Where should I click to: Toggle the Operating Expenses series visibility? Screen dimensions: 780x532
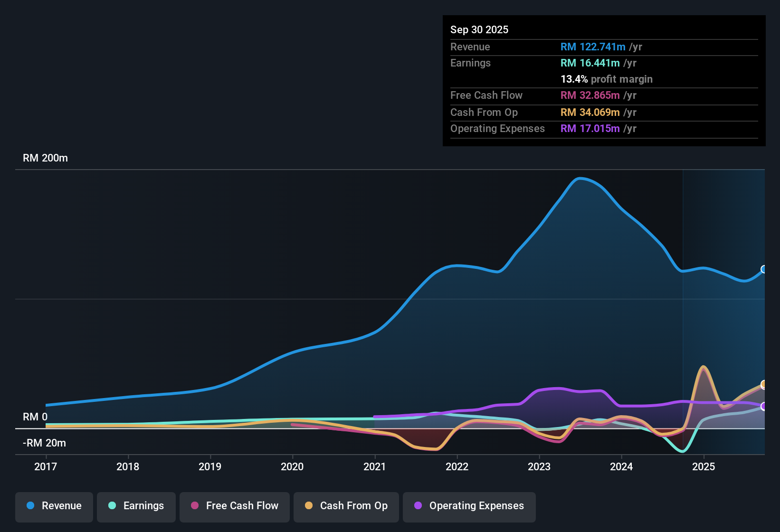click(x=469, y=506)
